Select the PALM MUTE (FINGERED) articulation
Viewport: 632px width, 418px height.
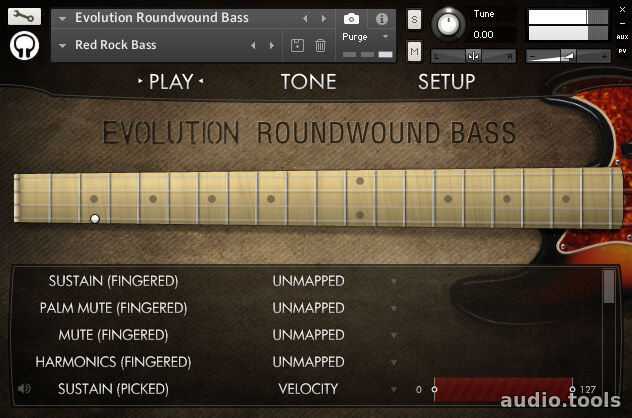click(x=113, y=308)
